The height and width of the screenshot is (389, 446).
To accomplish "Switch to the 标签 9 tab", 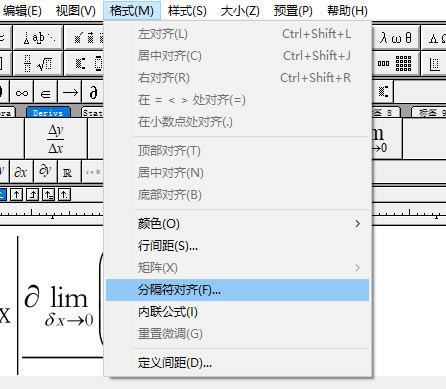I will pos(430,112).
